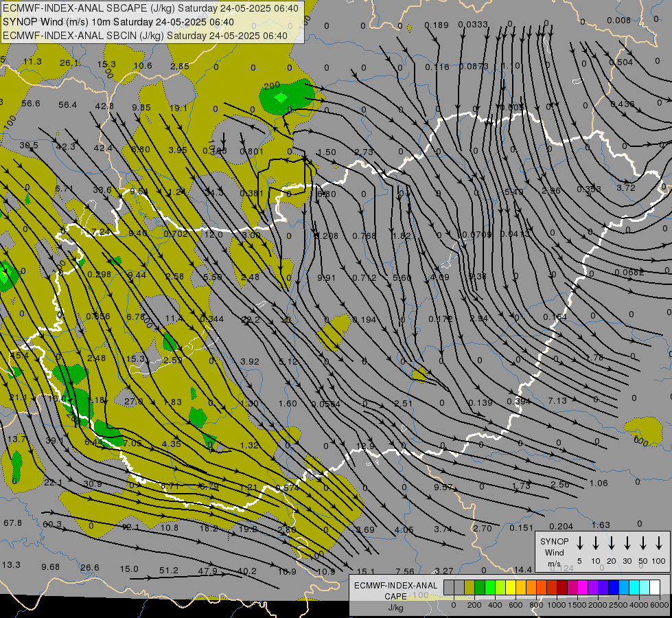Viewport: 672px width, 618px height.
Task: Pick the dark red swatch near 1000
Action: pyautogui.click(x=562, y=588)
